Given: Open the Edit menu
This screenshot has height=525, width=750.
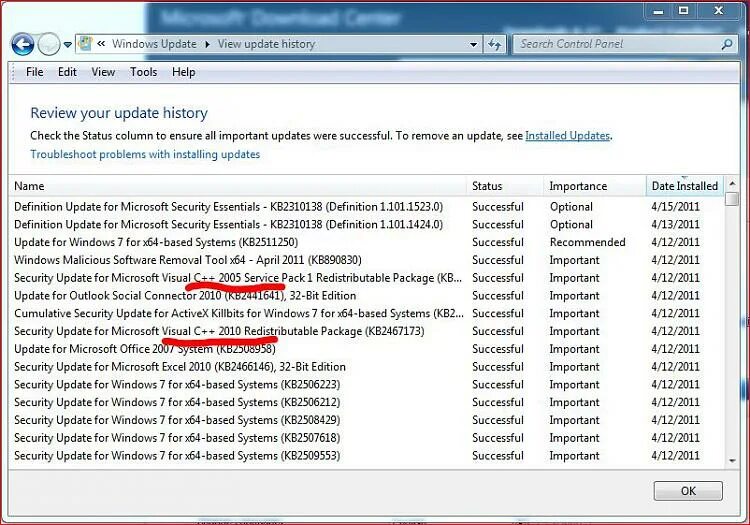Looking at the screenshot, I should [x=67, y=72].
